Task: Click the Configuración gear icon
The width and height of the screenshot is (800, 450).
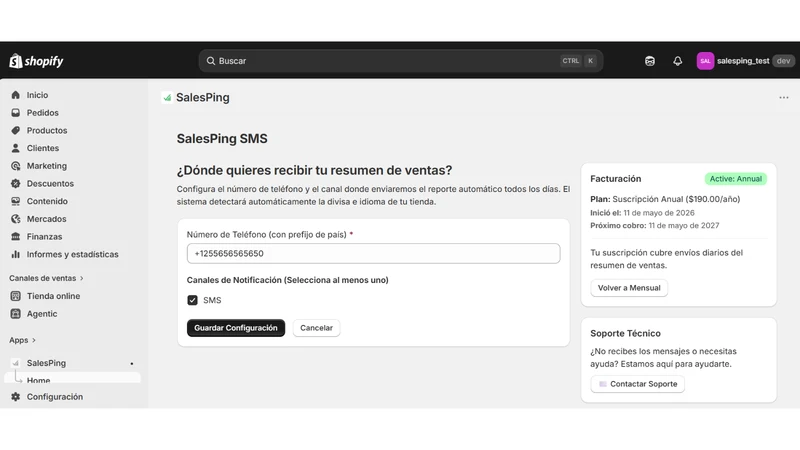Action: coord(16,397)
